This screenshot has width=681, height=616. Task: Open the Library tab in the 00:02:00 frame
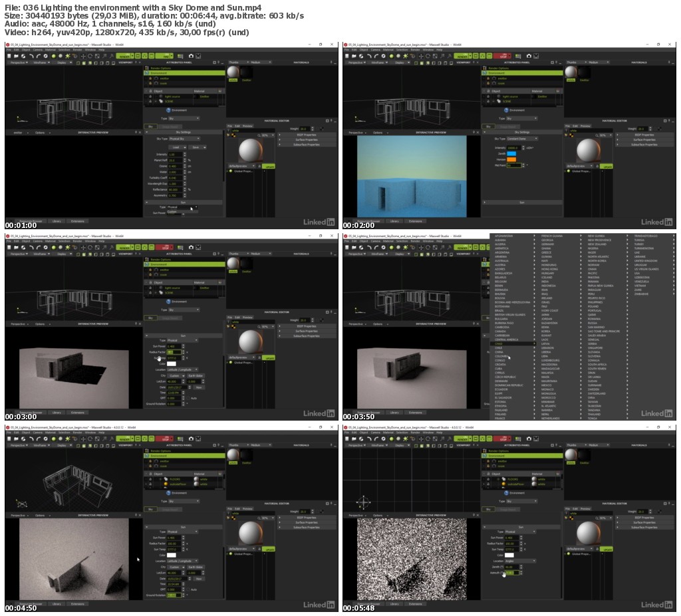coord(394,221)
